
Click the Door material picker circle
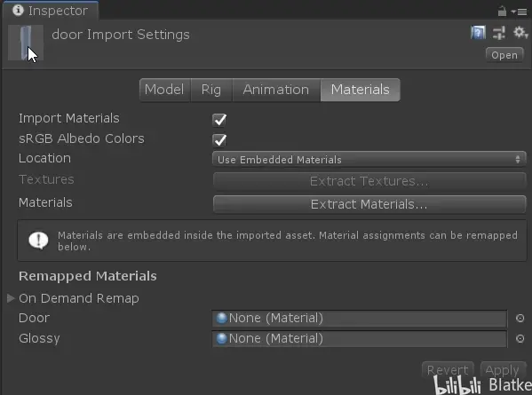pyautogui.click(x=520, y=318)
